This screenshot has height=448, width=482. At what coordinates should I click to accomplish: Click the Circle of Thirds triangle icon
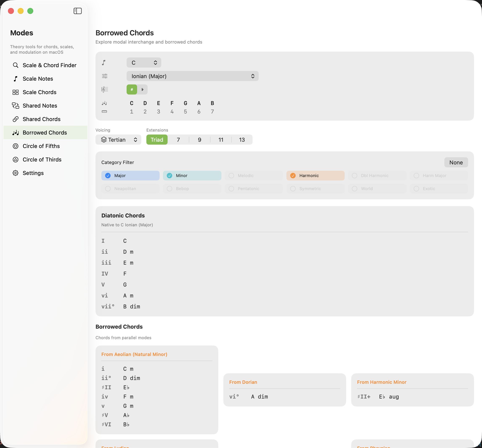tap(16, 159)
